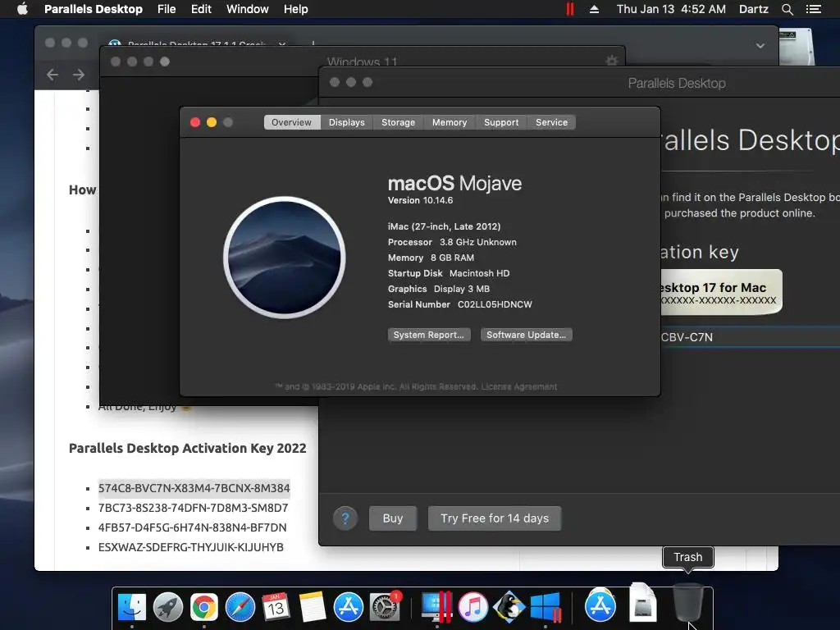
Task: Click the iMac (27-inch, Late 2012) text
Action: point(444,226)
